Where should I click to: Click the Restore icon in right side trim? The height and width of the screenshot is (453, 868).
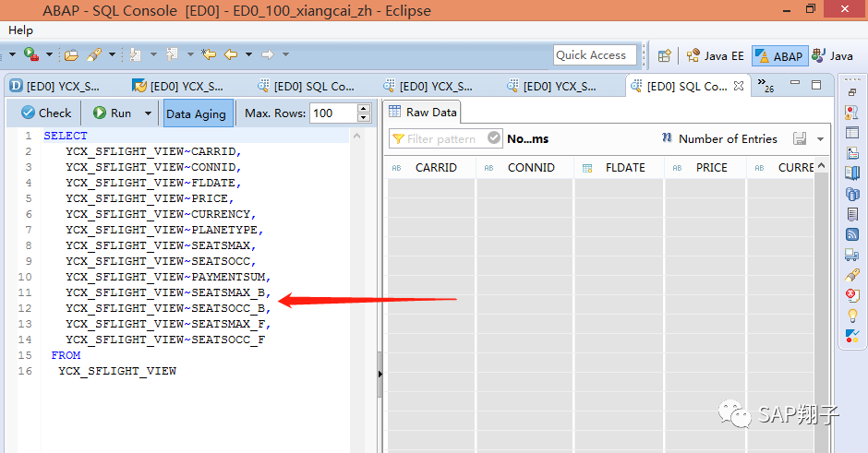(852, 92)
